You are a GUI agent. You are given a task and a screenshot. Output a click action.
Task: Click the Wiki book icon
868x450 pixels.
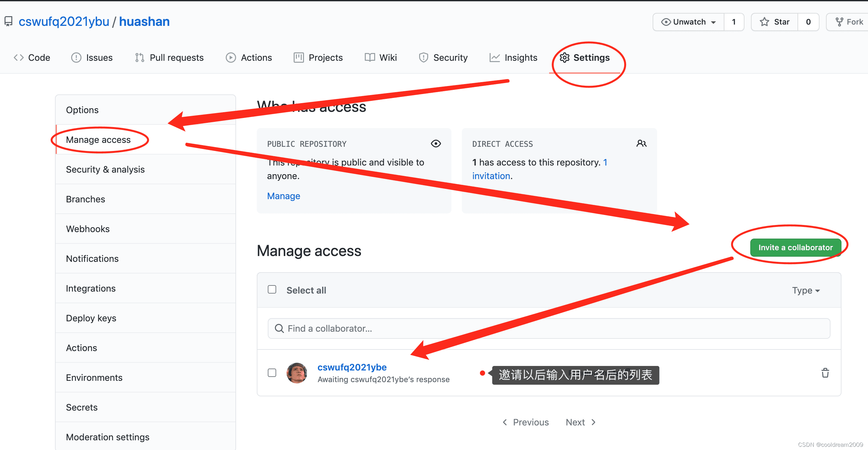tap(370, 58)
